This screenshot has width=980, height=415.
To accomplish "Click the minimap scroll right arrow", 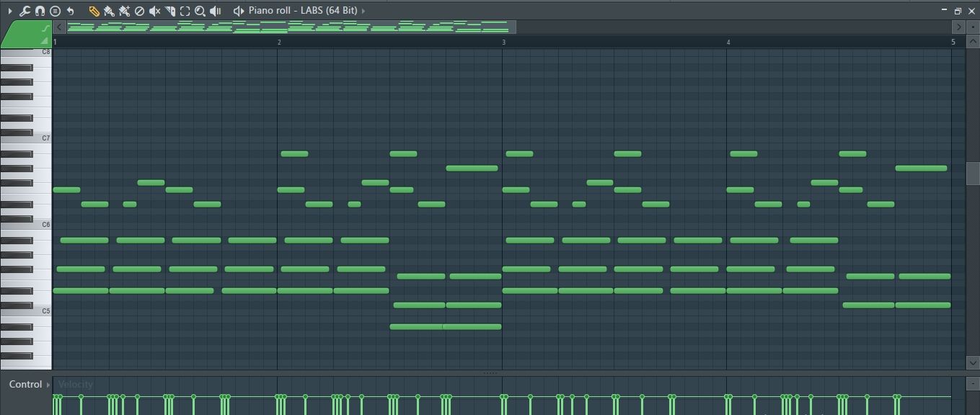I will (958, 27).
